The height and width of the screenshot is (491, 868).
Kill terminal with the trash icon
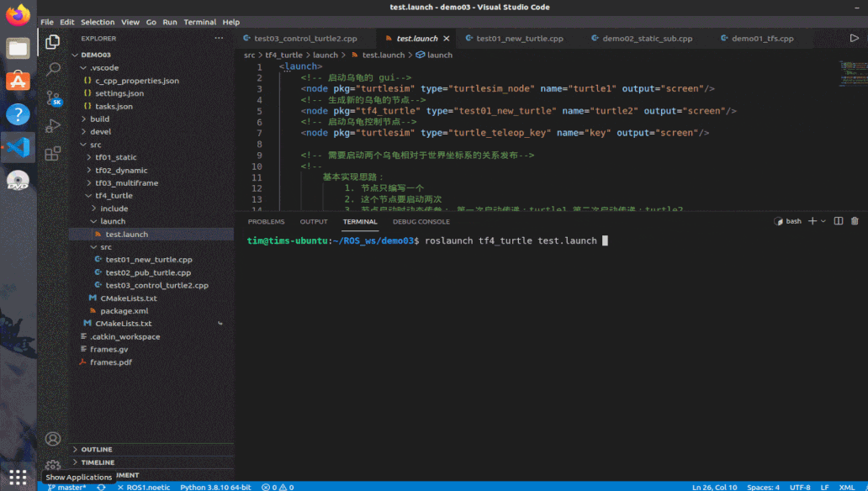pos(855,221)
